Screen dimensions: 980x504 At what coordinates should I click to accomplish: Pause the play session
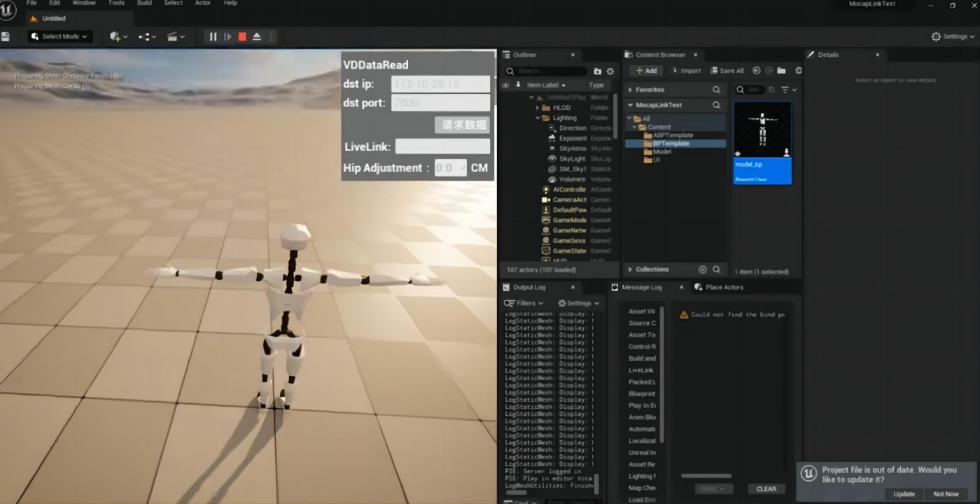(213, 36)
